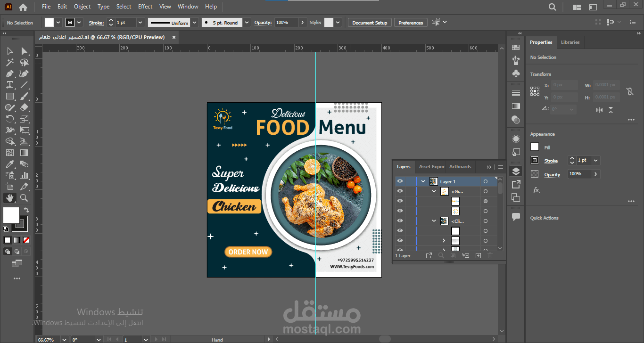Open the zoom level dropdown at 66.67%
This screenshot has height=343, width=644.
64,339
